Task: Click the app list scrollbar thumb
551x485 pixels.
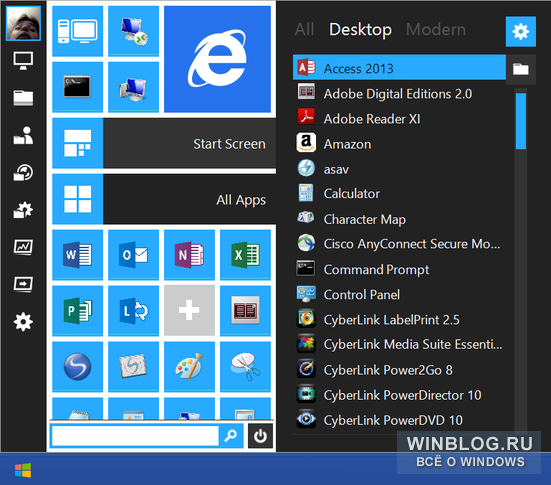Action: (521, 121)
